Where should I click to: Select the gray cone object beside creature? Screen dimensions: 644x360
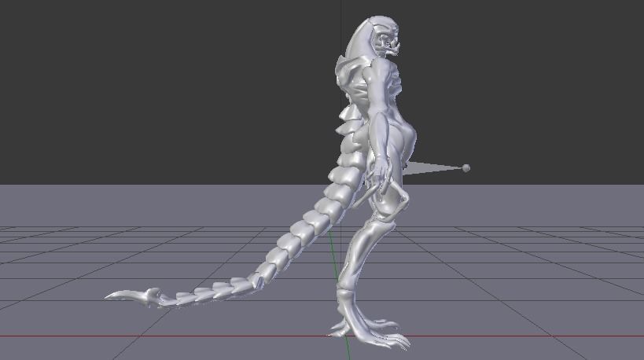point(431,168)
